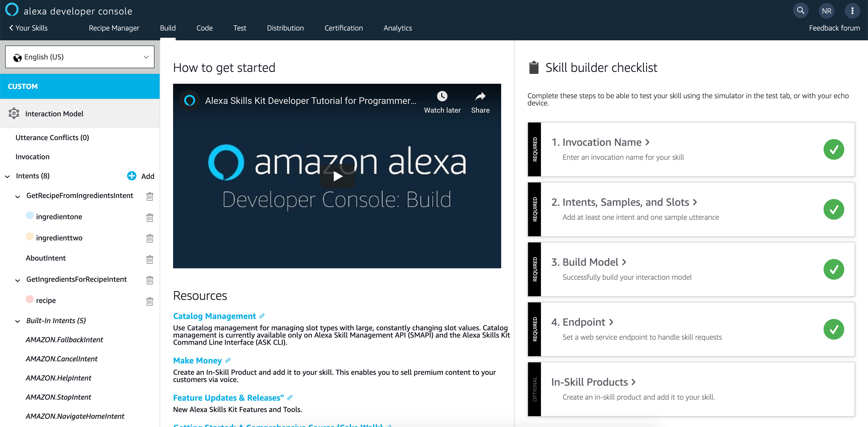This screenshot has width=868, height=427.
Task: Switch to the Test tab
Action: tap(239, 28)
